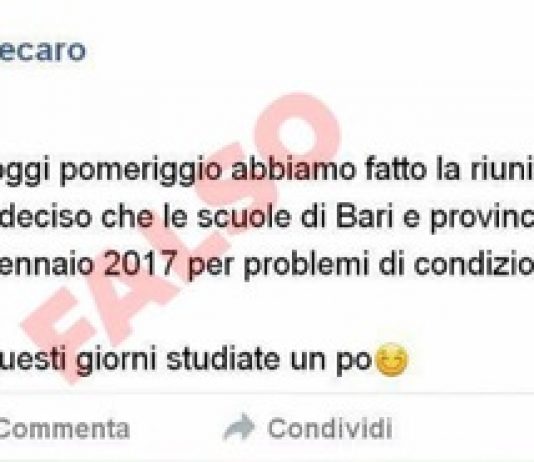Click the word 'pomeriggio' in the post
534x462 pixels.
[x=141, y=172]
